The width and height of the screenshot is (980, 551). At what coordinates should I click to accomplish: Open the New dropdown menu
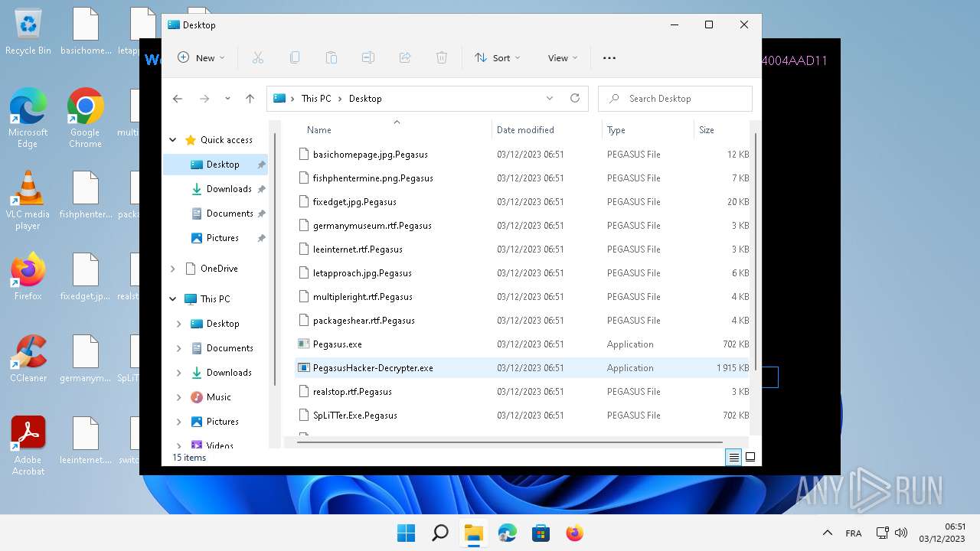201,57
